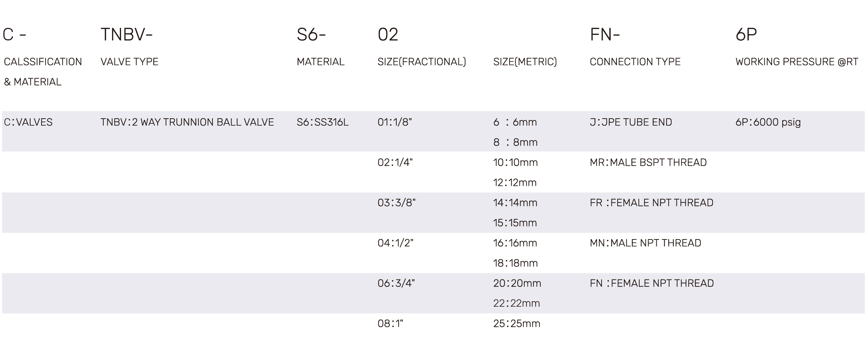The image size is (868, 339).
Task: Click the 10:10mm metric size
Action: click(x=515, y=162)
